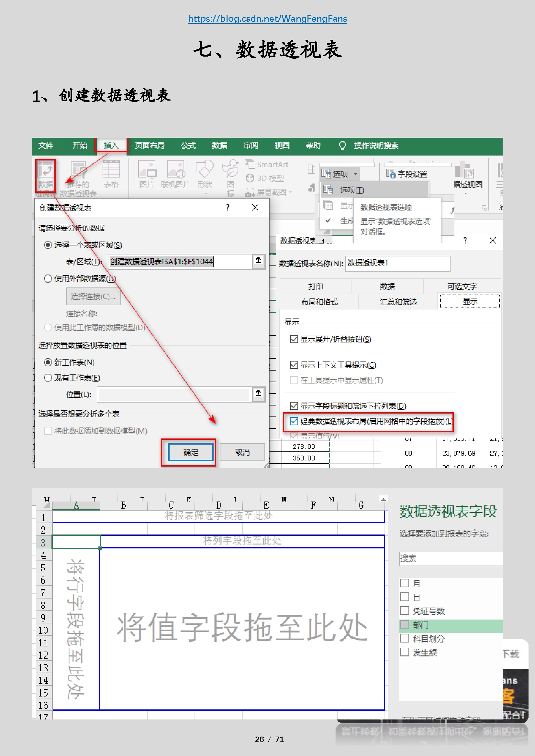Toggle 显示字段标题和筛选下拉列表 checkbox
The width and height of the screenshot is (535, 756).
(x=294, y=406)
